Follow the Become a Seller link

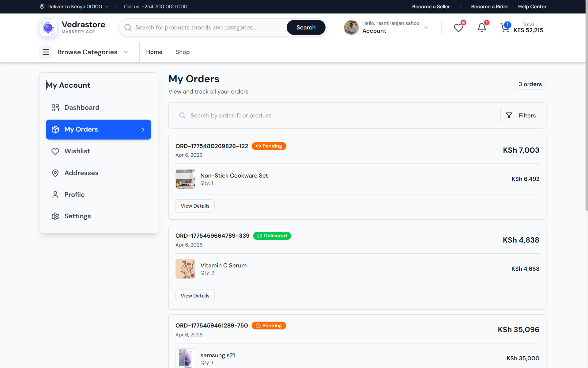(x=431, y=7)
